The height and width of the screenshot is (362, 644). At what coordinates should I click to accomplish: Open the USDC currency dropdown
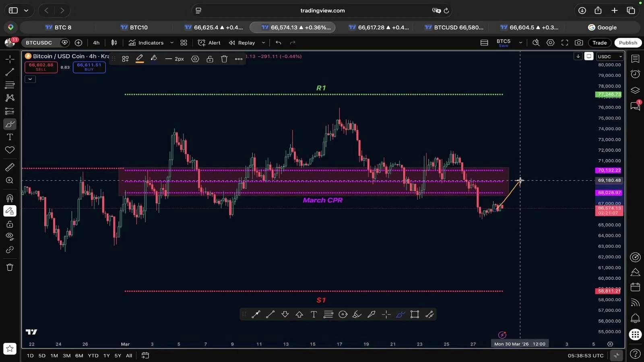coord(610,57)
